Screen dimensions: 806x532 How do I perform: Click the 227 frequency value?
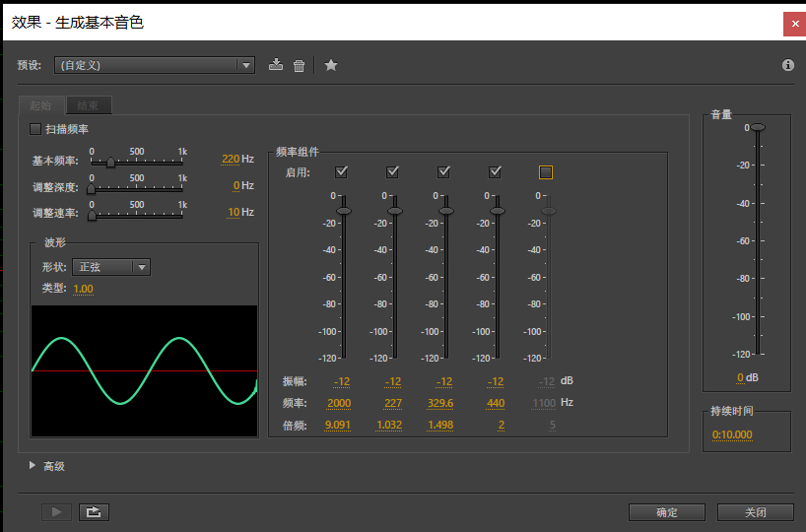[393, 404]
